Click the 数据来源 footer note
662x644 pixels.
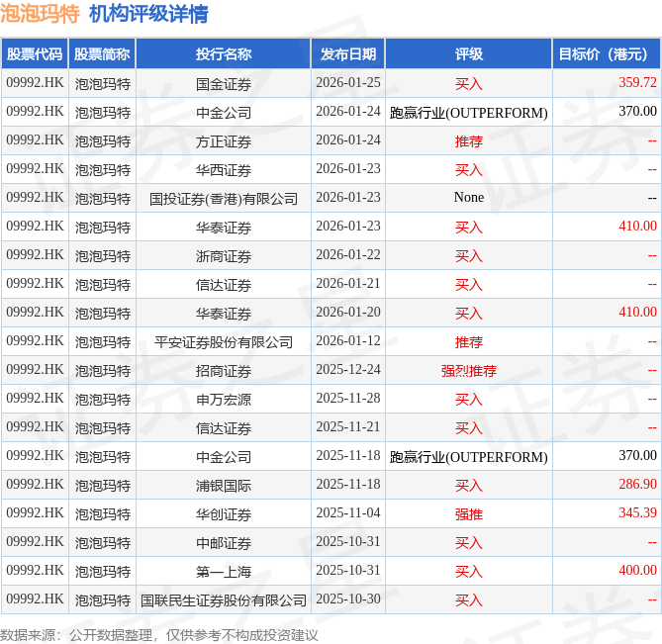click(158, 635)
